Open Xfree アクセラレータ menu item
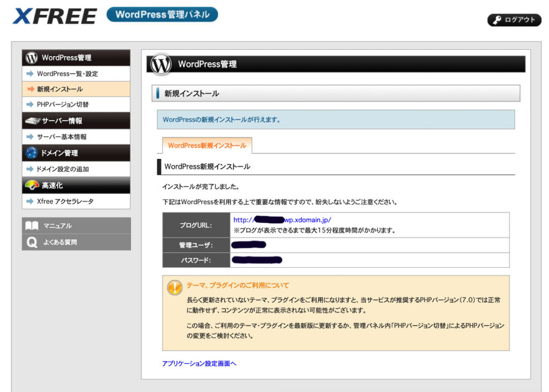Viewport: 549px width, 392px height. tap(76, 201)
